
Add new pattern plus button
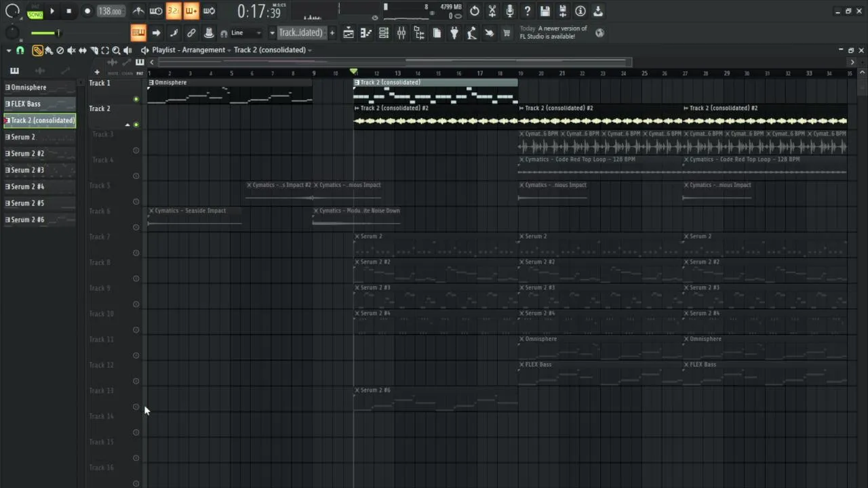click(x=332, y=33)
